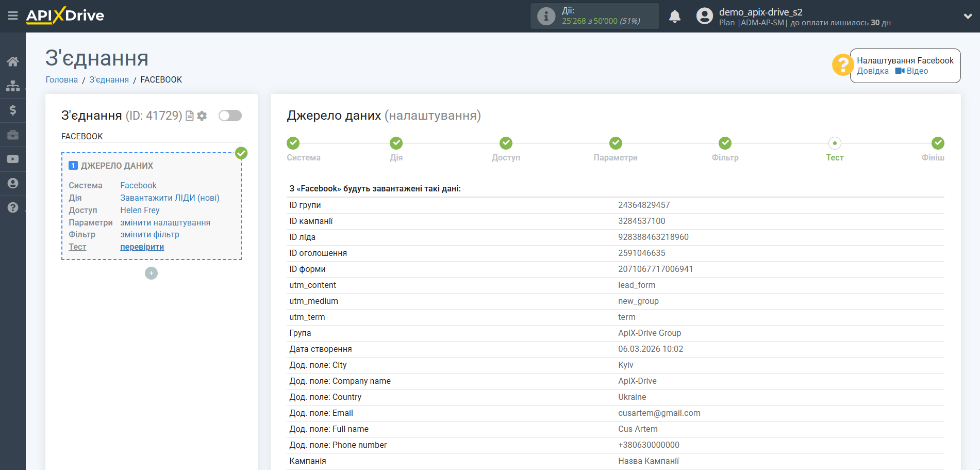Screen dimensions: 980x470
Task: Click the copy document icon beside the connection ID
Action: click(x=190, y=116)
